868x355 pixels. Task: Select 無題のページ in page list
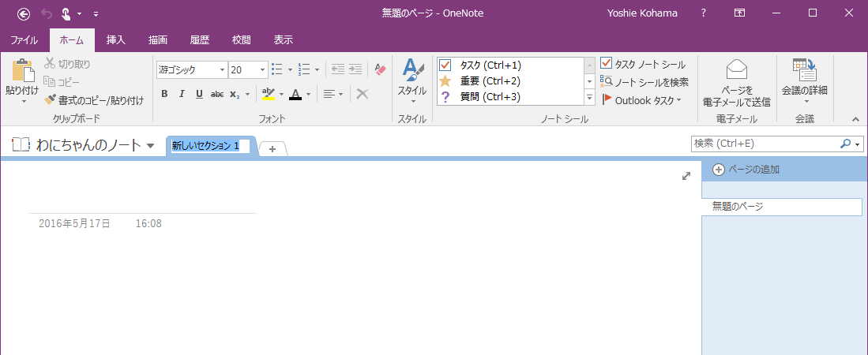click(x=782, y=207)
